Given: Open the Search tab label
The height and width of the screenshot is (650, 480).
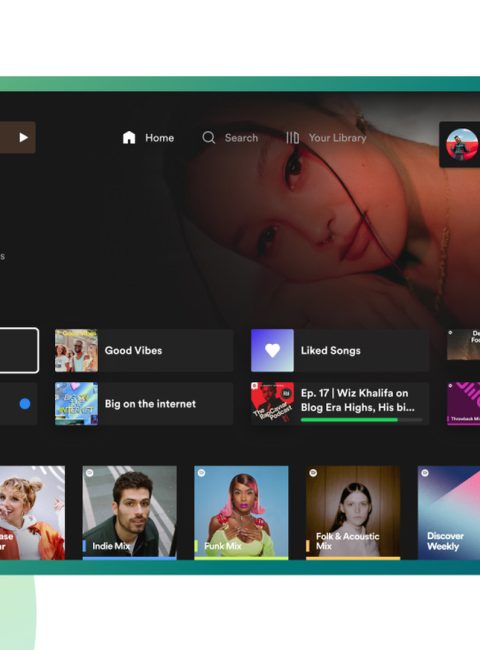Looking at the screenshot, I should tap(241, 138).
